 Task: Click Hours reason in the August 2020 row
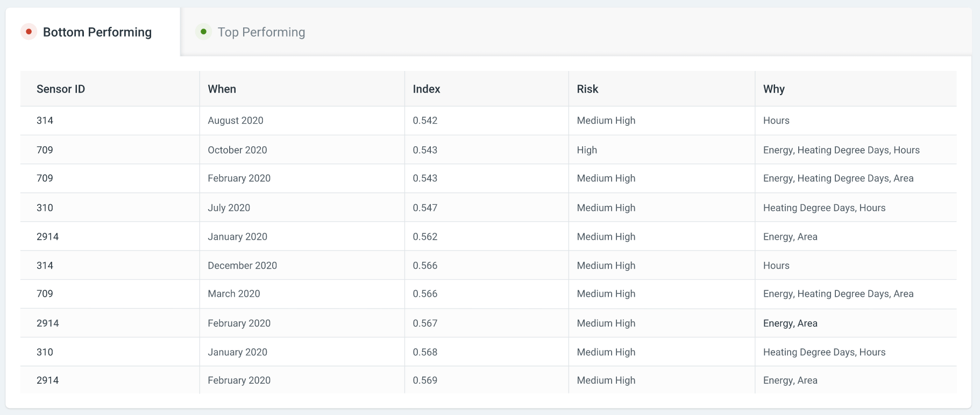(776, 120)
